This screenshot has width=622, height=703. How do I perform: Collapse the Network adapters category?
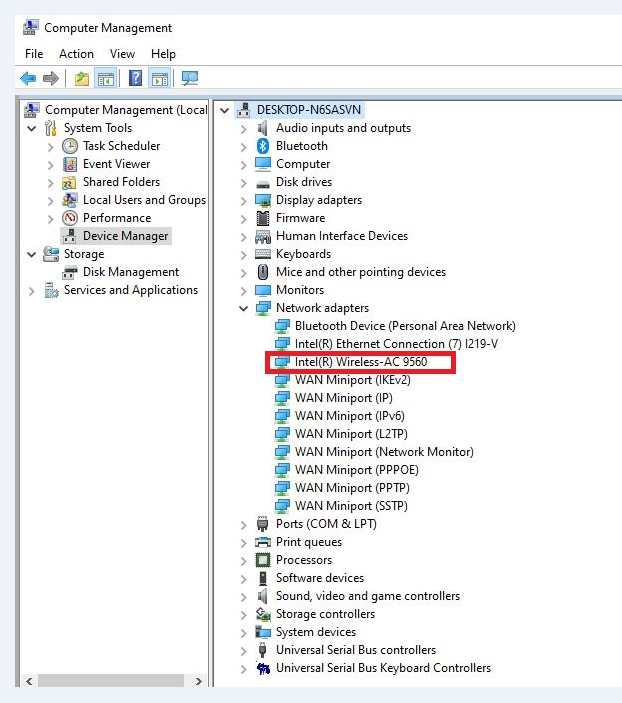[x=243, y=308]
